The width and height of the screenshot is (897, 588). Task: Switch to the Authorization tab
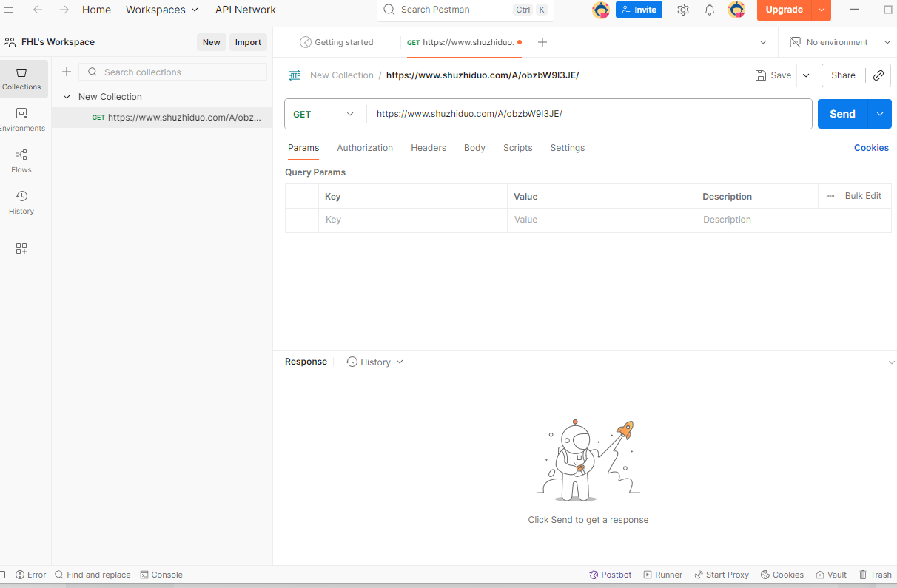coord(365,148)
